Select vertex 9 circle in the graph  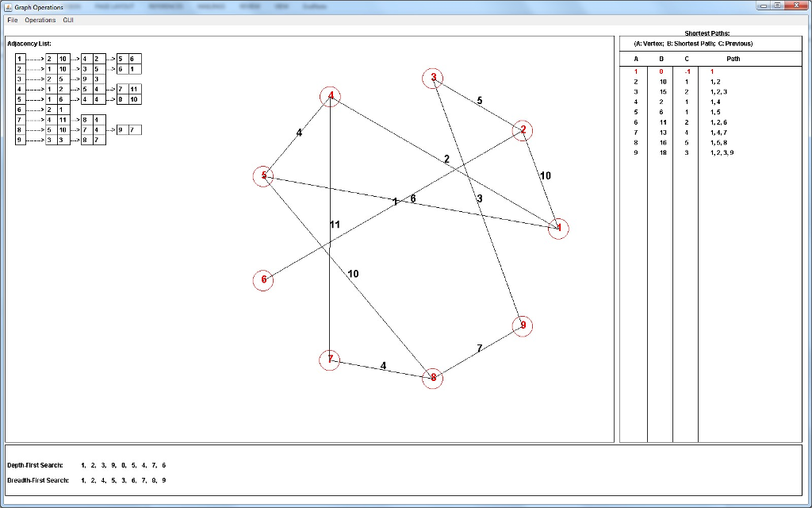(x=523, y=325)
